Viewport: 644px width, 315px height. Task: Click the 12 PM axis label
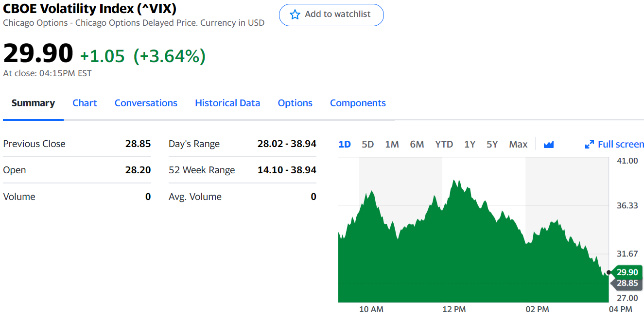tap(454, 309)
